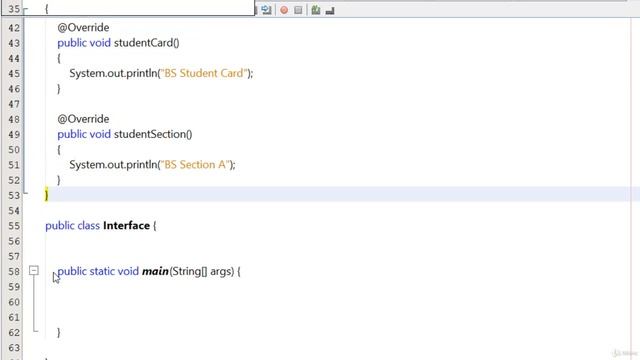The height and width of the screenshot is (360, 640).
Task: Click System.out.println on line 45
Action: pos(113,73)
